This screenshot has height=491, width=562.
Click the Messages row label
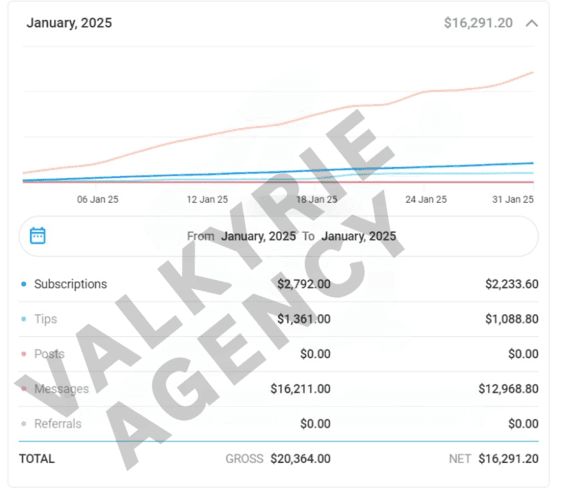coord(61,389)
